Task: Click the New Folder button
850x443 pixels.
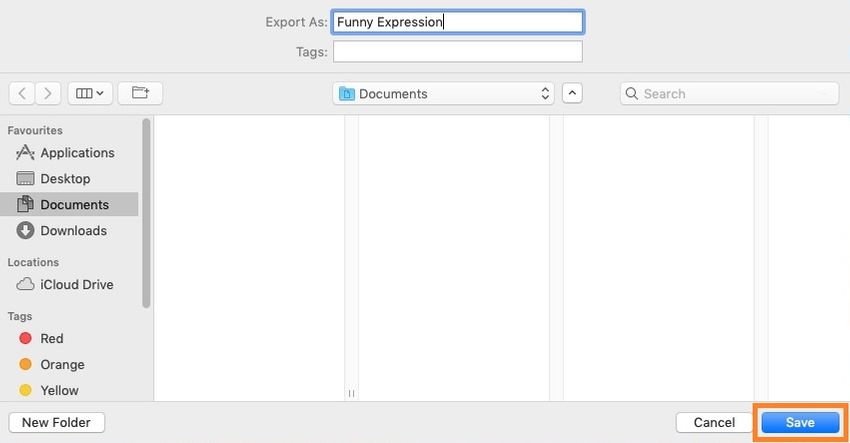Action: (56, 422)
